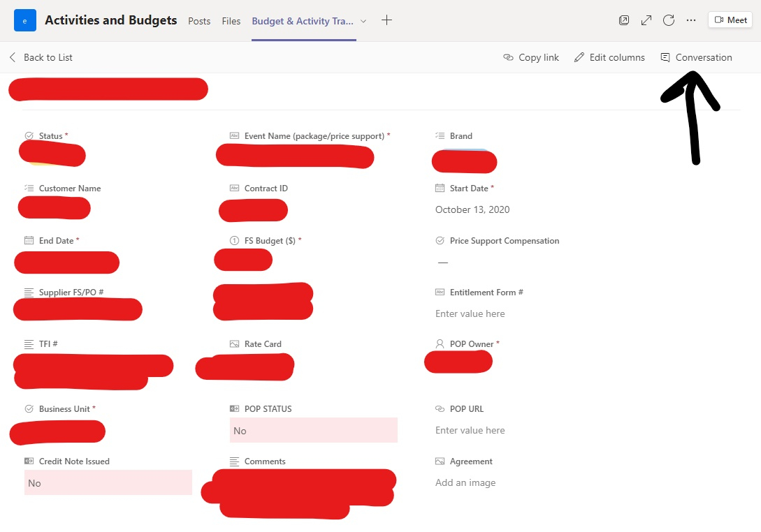Open the Posts tab

(199, 21)
